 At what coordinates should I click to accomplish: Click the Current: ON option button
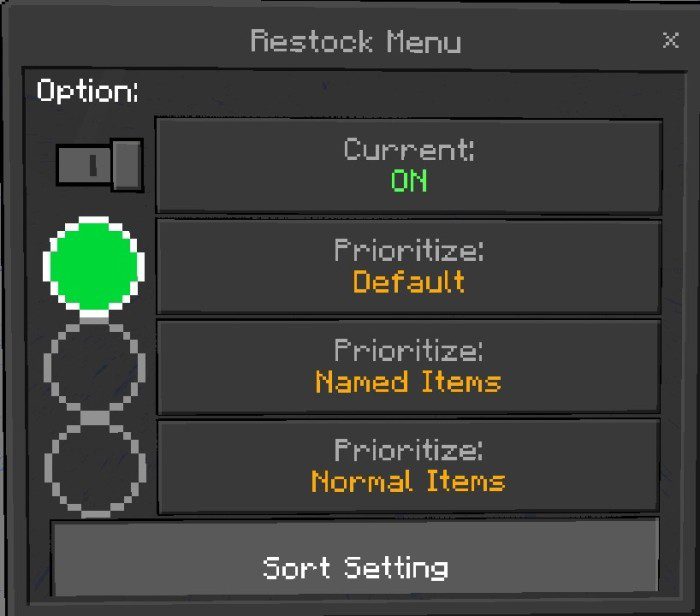tap(408, 166)
